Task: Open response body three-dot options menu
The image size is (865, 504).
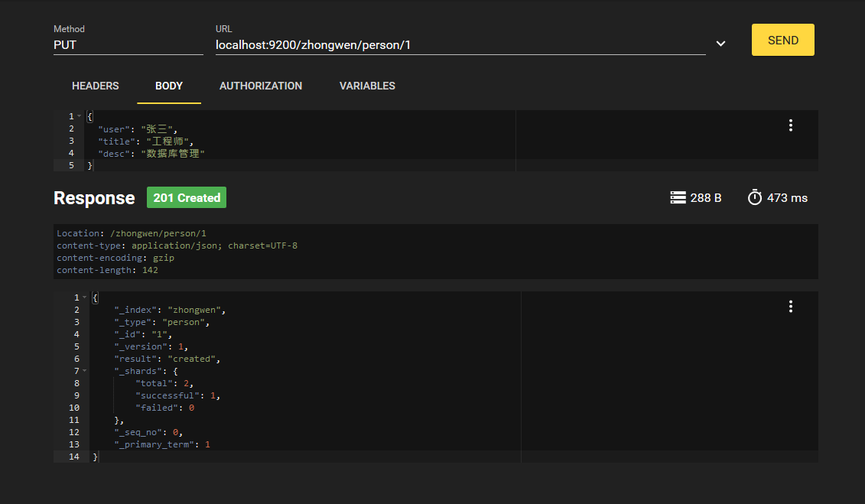Action: pyautogui.click(x=790, y=307)
